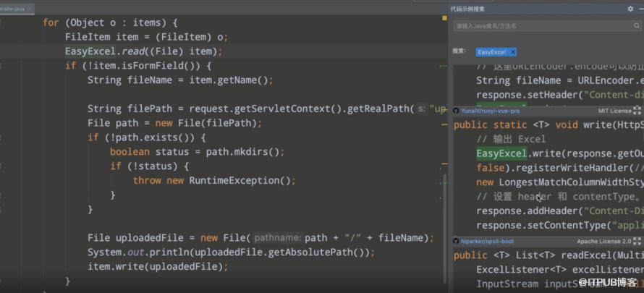Click highlighted 'EasyExcel.write(response.getOu' result line
The height and width of the screenshot is (293, 644).
[x=560, y=153]
